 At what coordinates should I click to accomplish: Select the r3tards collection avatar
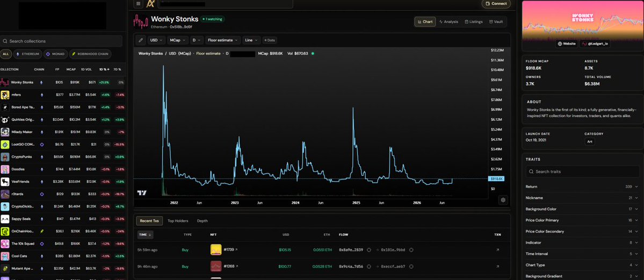click(x=5, y=194)
